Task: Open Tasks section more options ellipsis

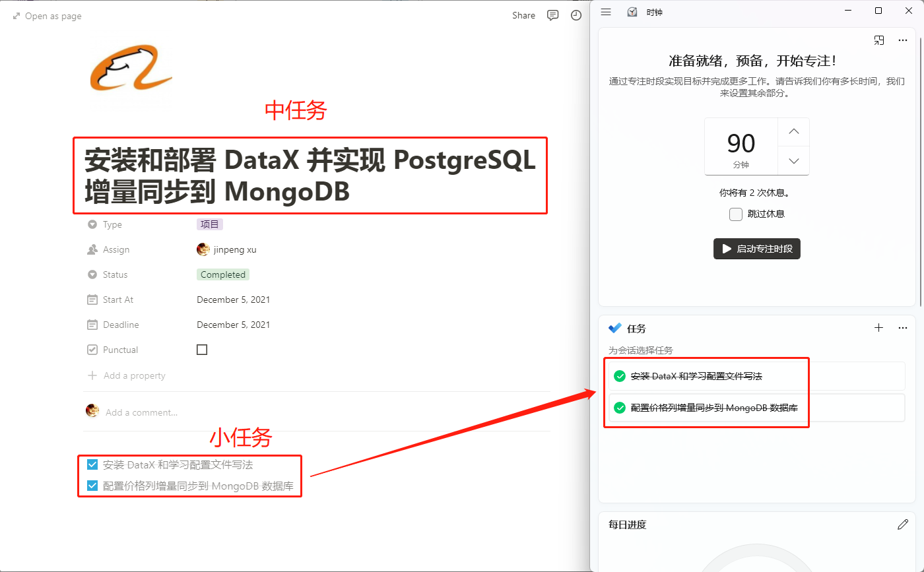Action: coord(903,328)
